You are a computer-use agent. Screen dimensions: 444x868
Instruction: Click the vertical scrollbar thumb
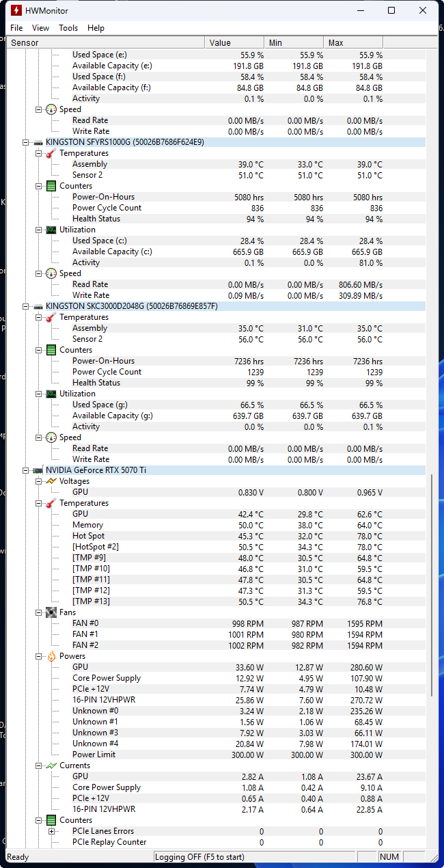pyautogui.click(x=432, y=585)
